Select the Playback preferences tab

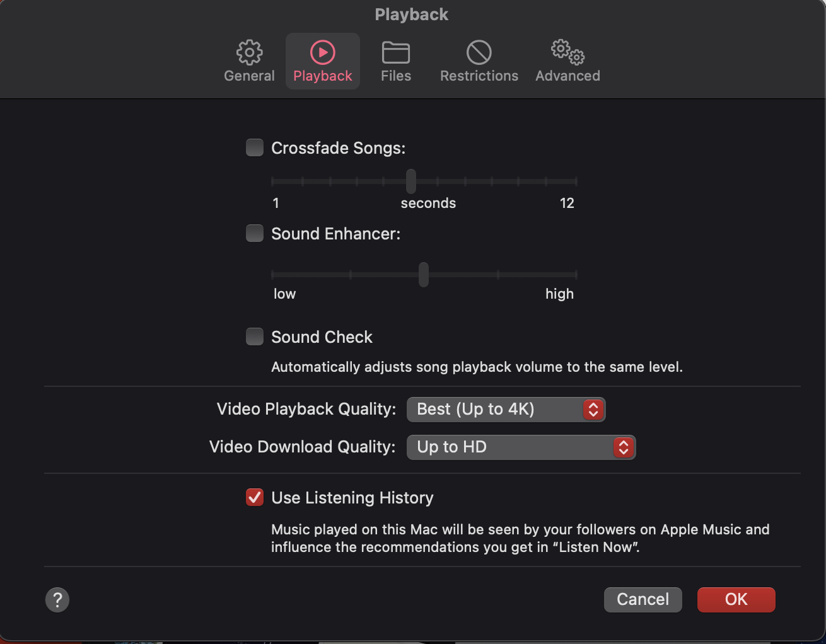pos(323,61)
